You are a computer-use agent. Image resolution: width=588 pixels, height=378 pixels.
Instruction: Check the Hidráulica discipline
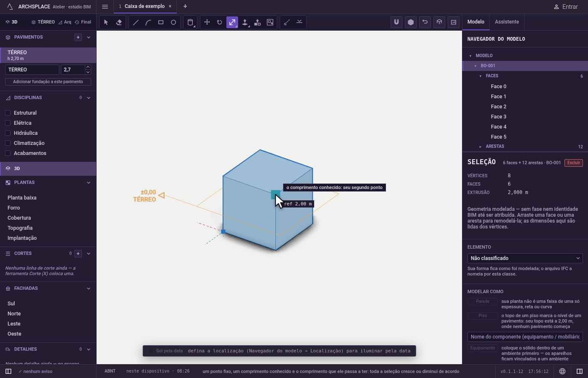(x=8, y=133)
